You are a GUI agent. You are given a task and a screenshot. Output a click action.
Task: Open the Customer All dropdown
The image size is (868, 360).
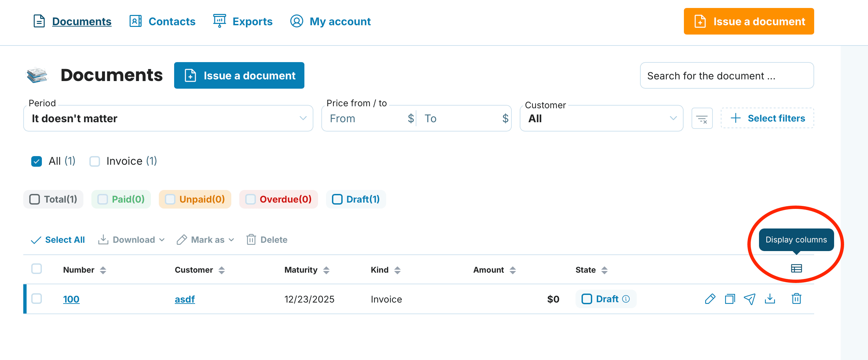[x=601, y=118]
